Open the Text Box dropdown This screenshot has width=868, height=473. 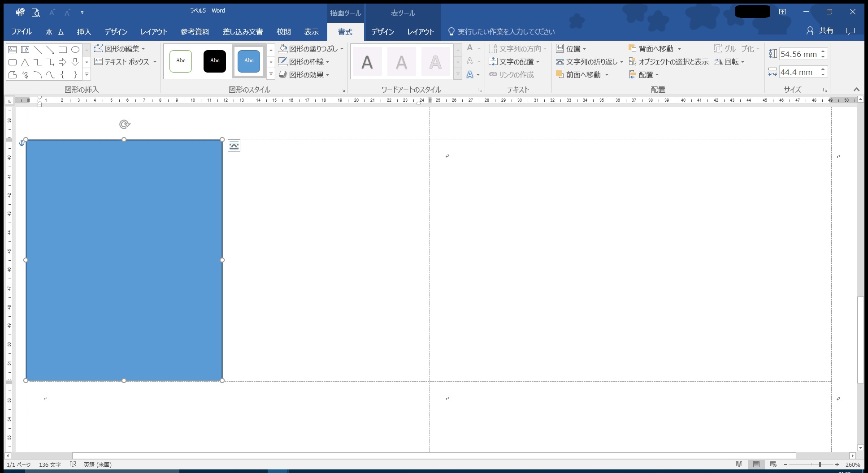(126, 62)
